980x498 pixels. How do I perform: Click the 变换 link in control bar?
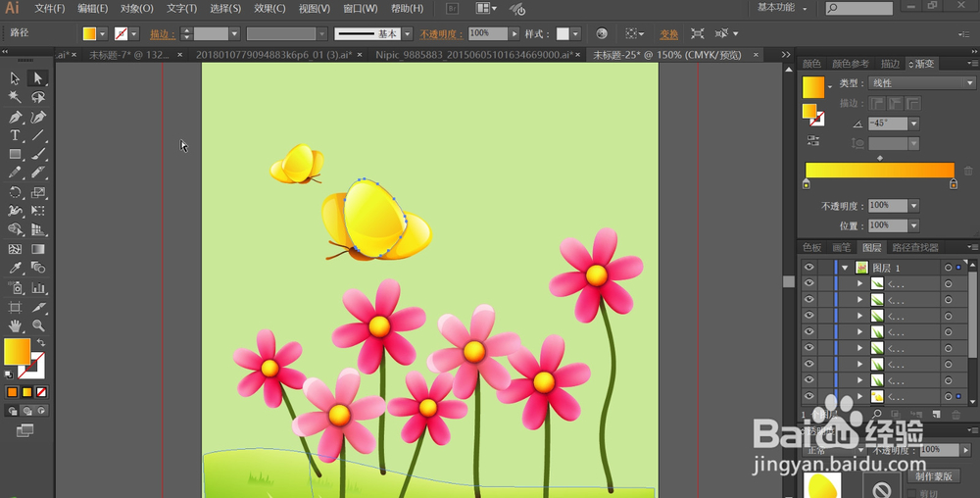(668, 33)
